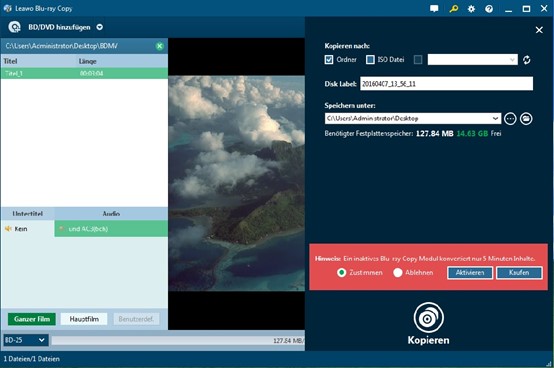
Task: Click the video preview of island
Action: coord(236,183)
